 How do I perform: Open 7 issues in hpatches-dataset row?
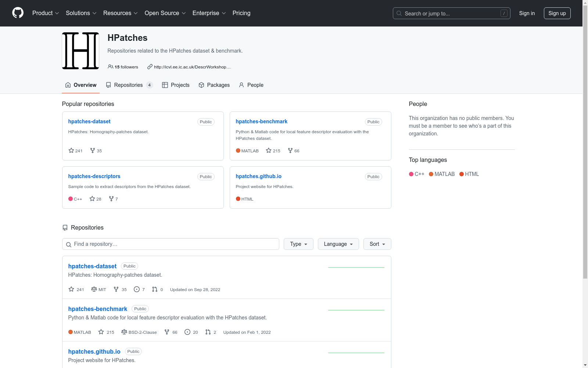coord(139,289)
